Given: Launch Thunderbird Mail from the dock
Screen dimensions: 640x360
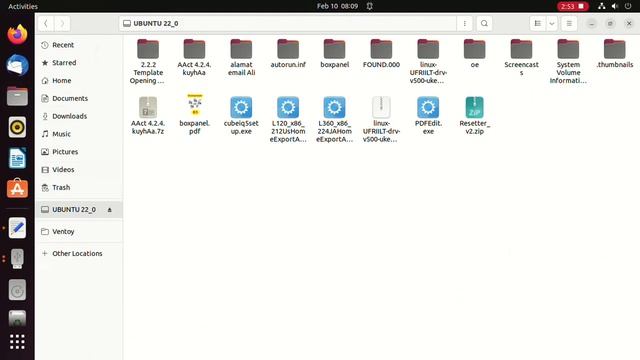Looking at the screenshot, I should 17,65.
